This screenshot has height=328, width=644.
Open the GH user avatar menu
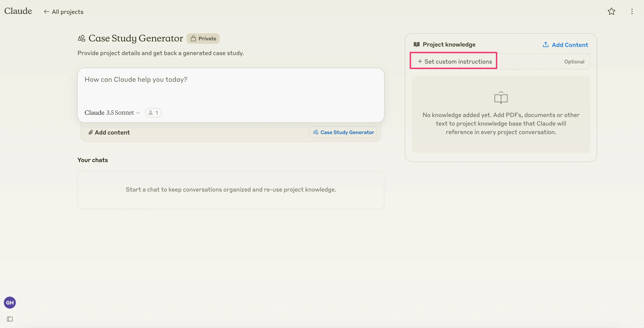pyautogui.click(x=10, y=303)
